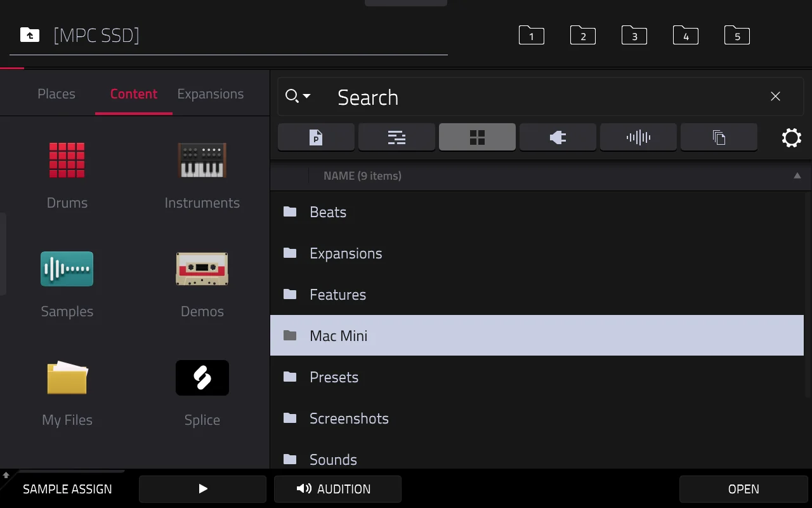
Task: Toggle the program grid filter
Action: 477,137
